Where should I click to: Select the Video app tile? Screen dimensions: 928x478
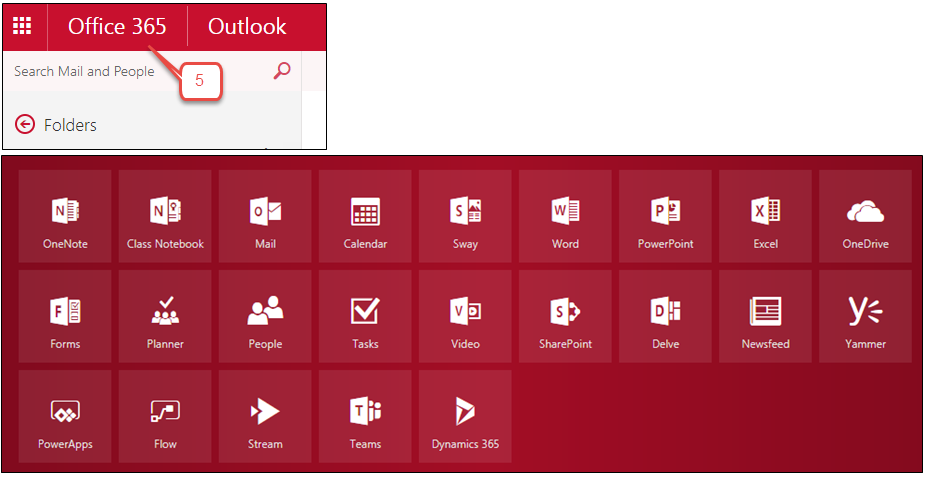465,316
